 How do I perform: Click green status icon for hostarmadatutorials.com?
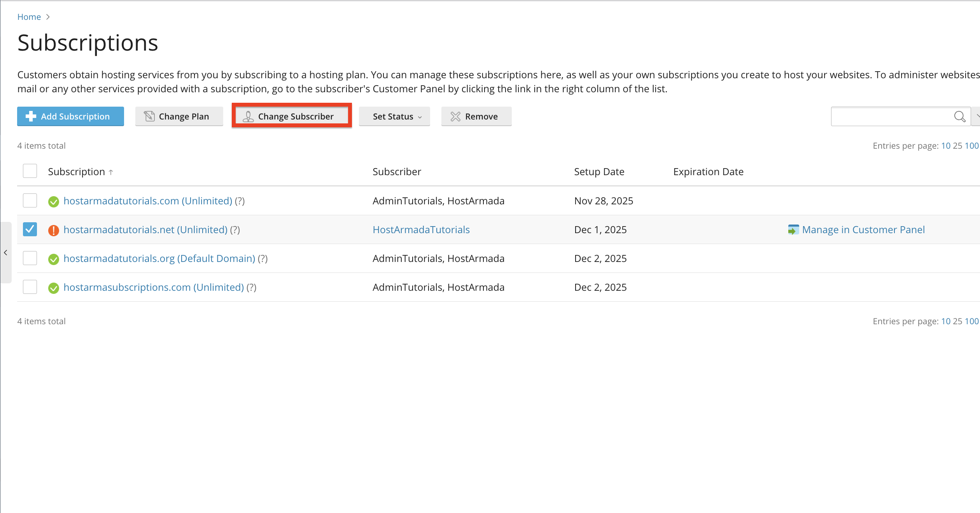coord(54,201)
